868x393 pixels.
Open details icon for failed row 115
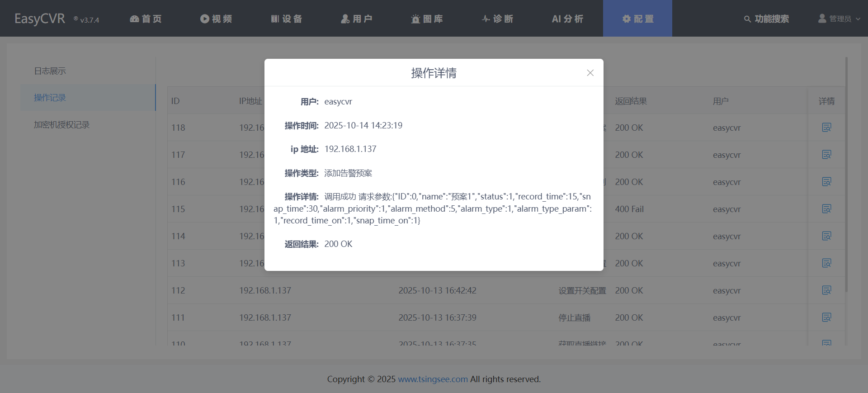[826, 209]
